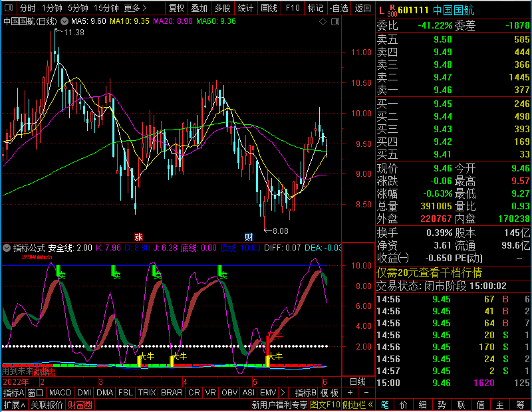Switch indicator to ASI

(248, 393)
